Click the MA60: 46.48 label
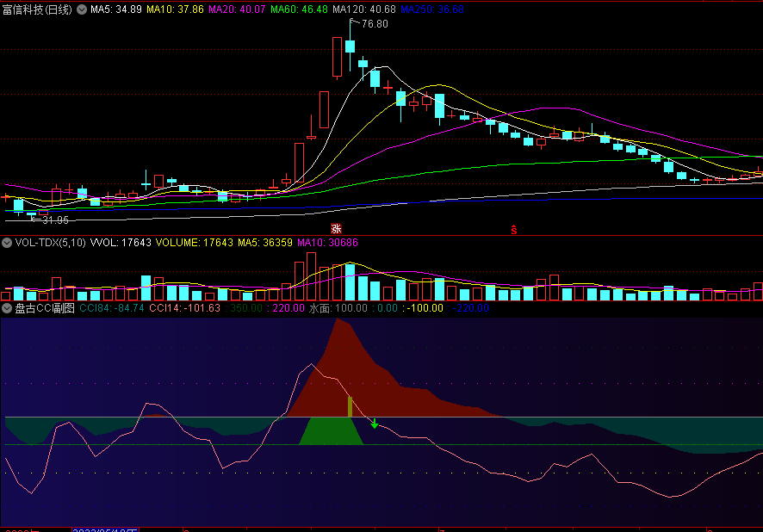This screenshot has width=763, height=532. click(x=299, y=9)
